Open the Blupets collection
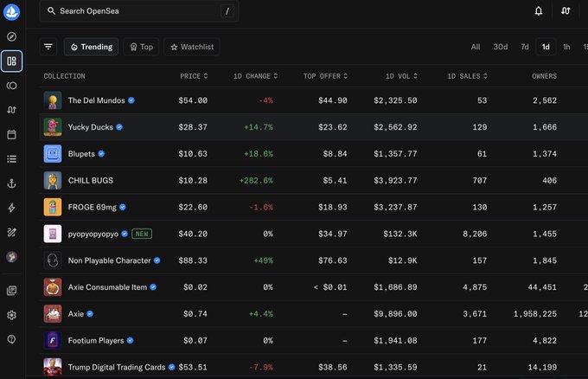Image resolution: width=588 pixels, height=379 pixels. [x=81, y=154]
